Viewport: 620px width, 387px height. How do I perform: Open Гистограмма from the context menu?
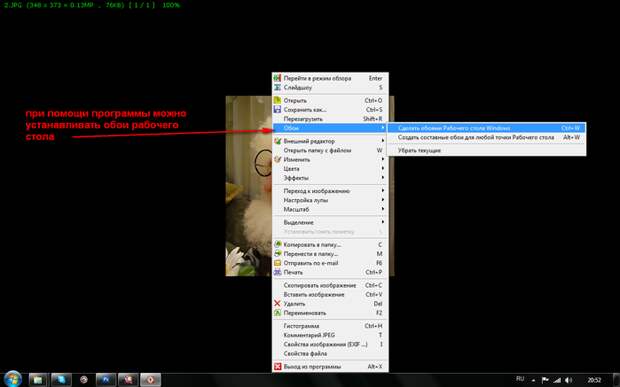[x=330, y=326]
